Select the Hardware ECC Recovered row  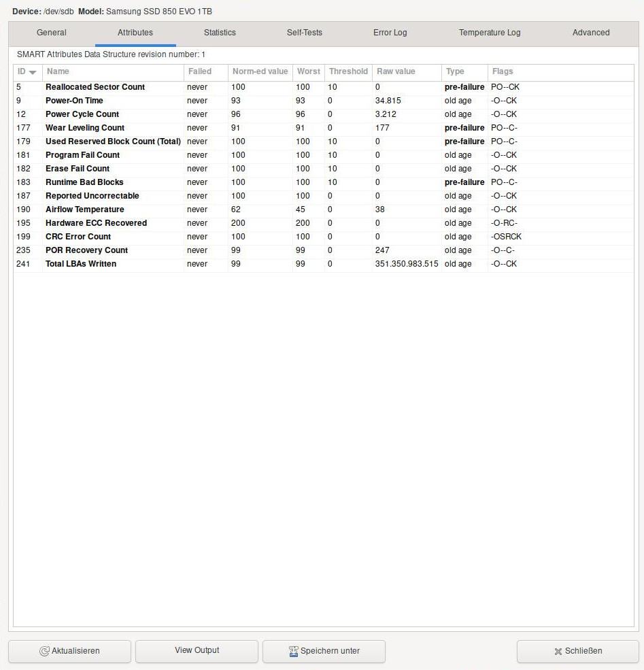click(x=323, y=223)
